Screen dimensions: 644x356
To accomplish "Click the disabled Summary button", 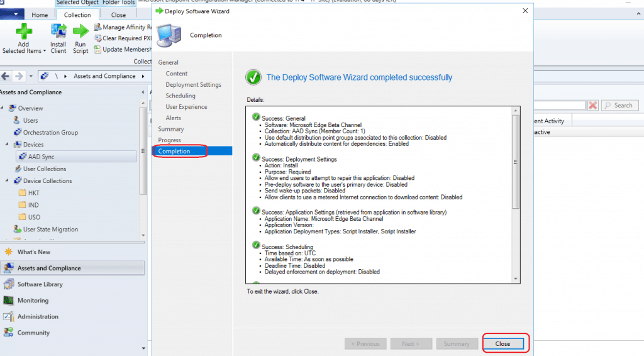I will [x=457, y=343].
